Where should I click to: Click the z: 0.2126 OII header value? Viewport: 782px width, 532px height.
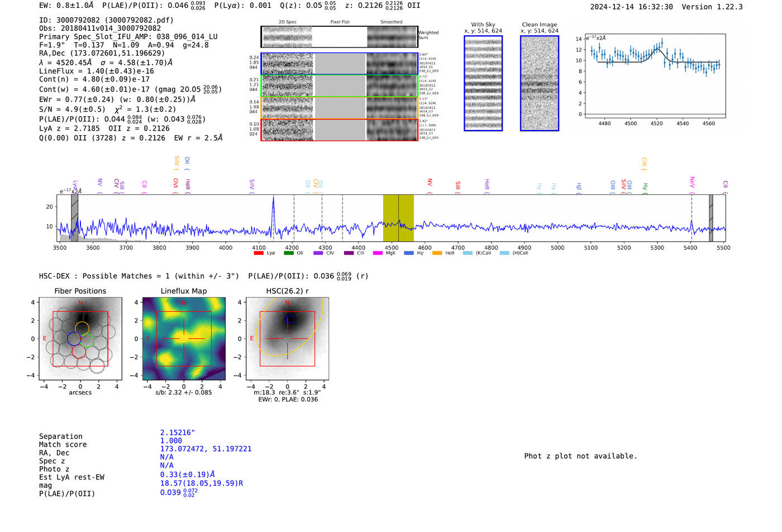click(x=382, y=6)
